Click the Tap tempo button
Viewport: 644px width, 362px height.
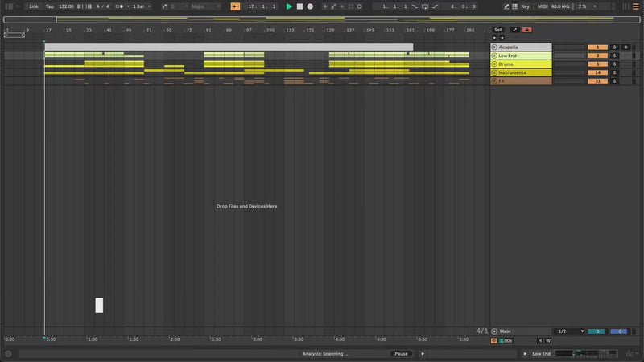[50, 6]
